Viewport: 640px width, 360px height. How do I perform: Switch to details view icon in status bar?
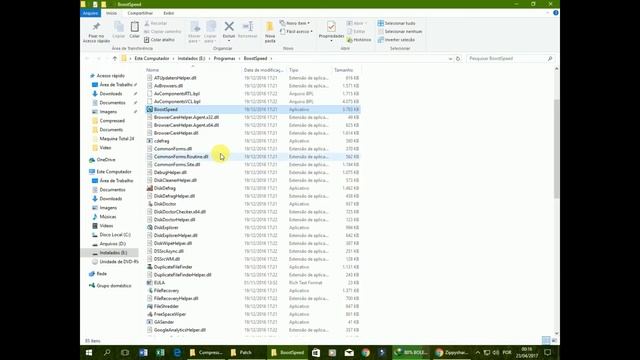tap(546, 340)
